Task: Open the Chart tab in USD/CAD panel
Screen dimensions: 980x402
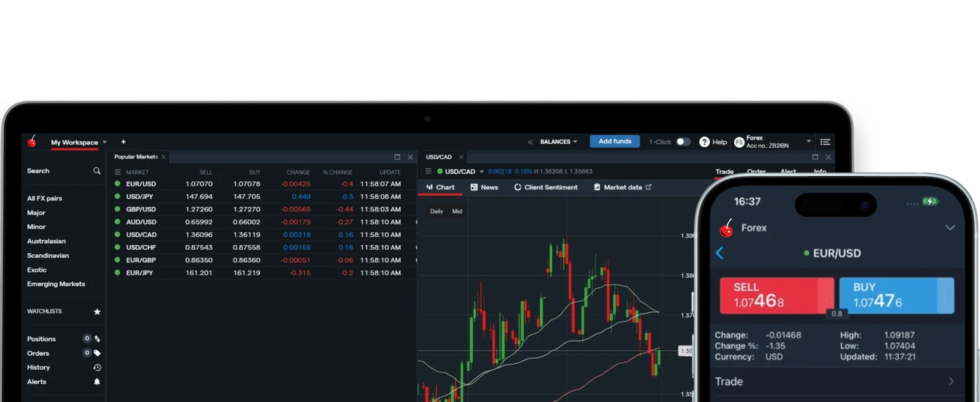Action: 440,188
